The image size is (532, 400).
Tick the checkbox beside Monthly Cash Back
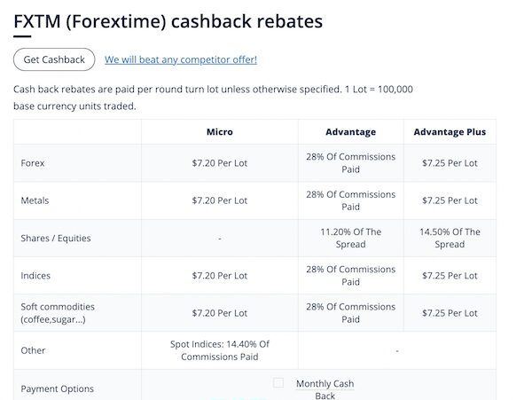pos(278,383)
